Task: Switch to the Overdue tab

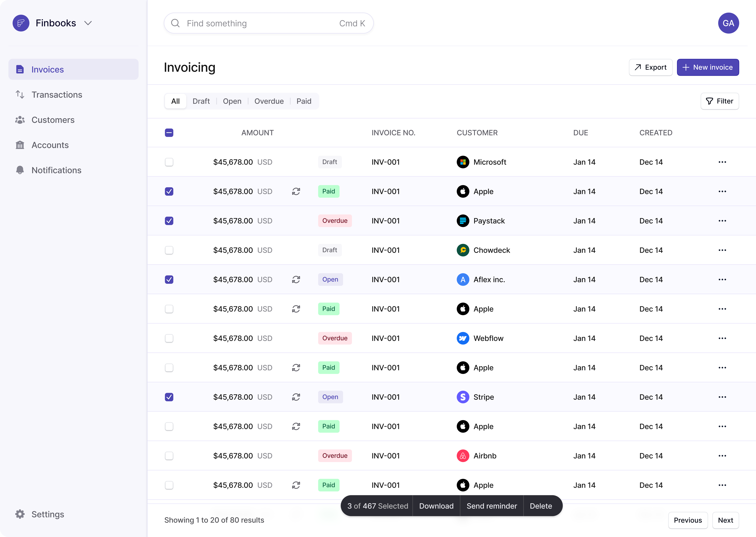Action: click(x=269, y=101)
